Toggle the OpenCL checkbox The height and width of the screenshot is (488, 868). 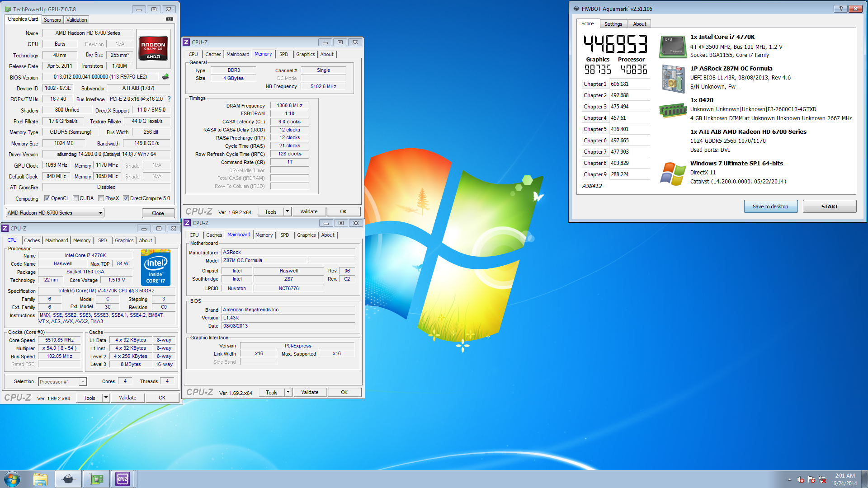pyautogui.click(x=47, y=198)
